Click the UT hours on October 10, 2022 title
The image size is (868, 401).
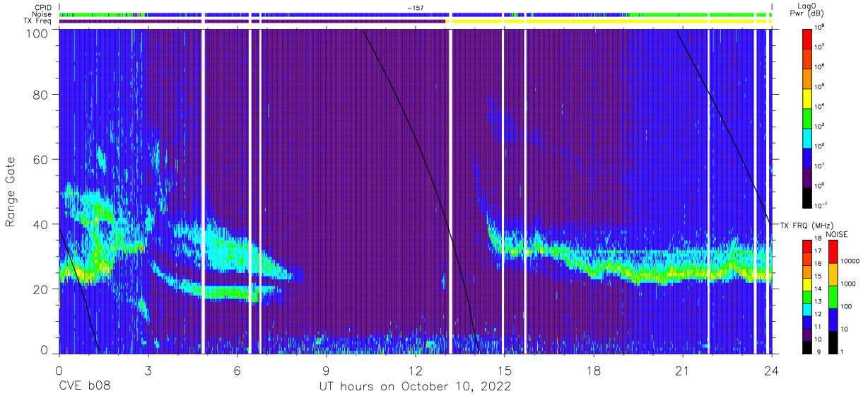coord(414,387)
